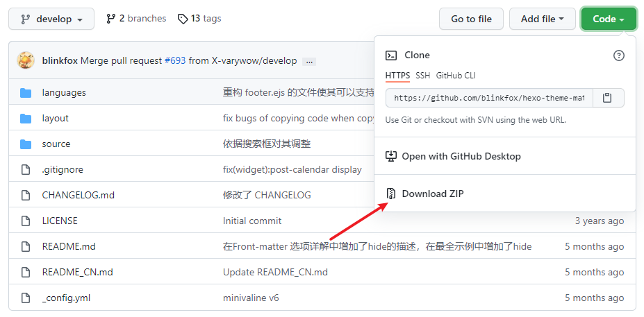Open the CHANGELOG.md file
644x317 pixels.
(x=79, y=195)
